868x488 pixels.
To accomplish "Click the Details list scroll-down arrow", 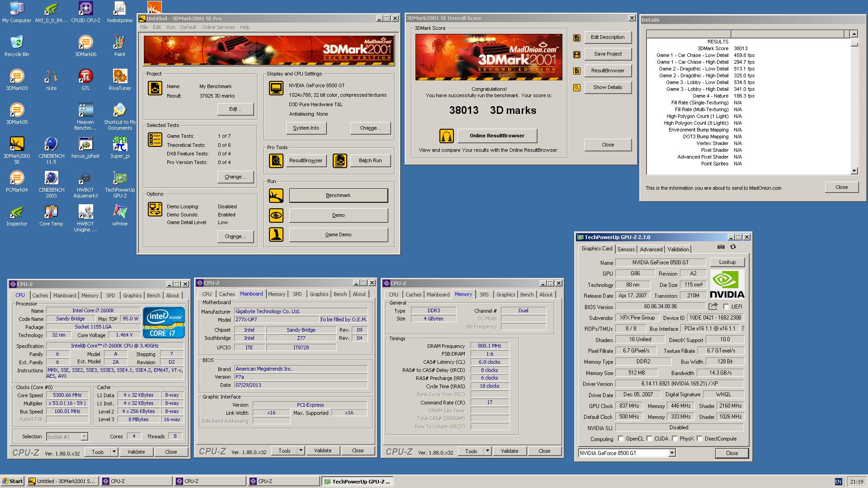I will click(x=854, y=171).
